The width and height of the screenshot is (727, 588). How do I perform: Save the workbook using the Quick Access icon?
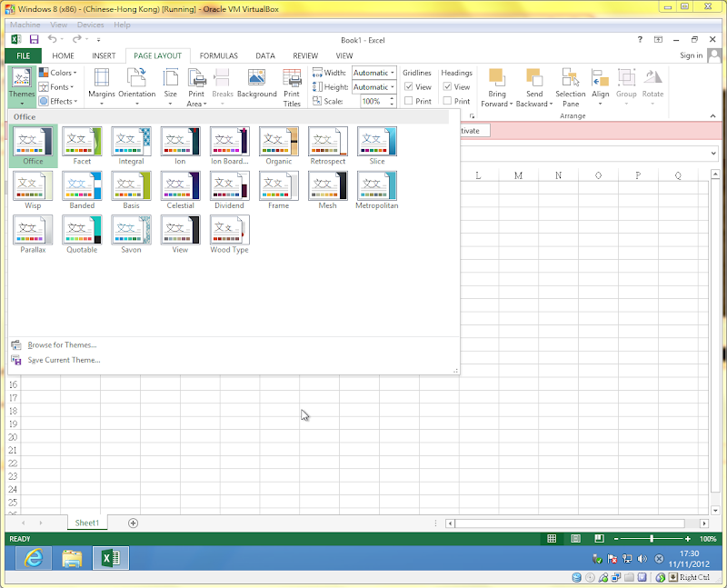[x=34, y=39]
